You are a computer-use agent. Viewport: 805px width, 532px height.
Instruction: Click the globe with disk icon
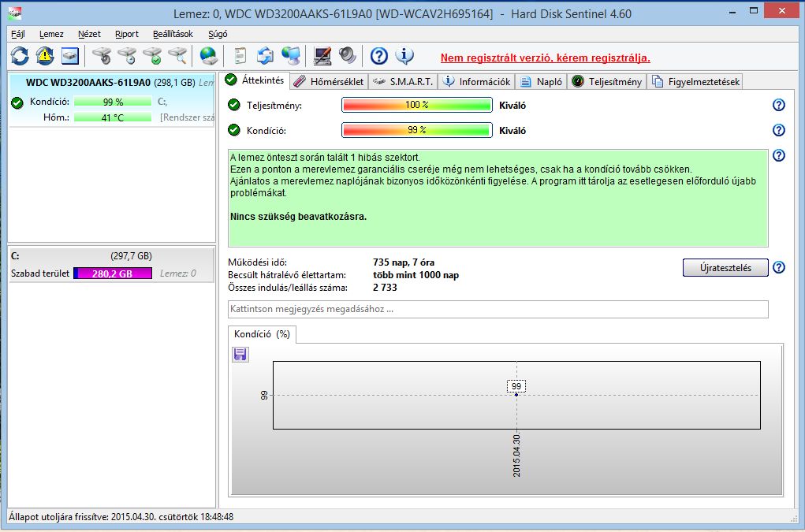point(208,56)
